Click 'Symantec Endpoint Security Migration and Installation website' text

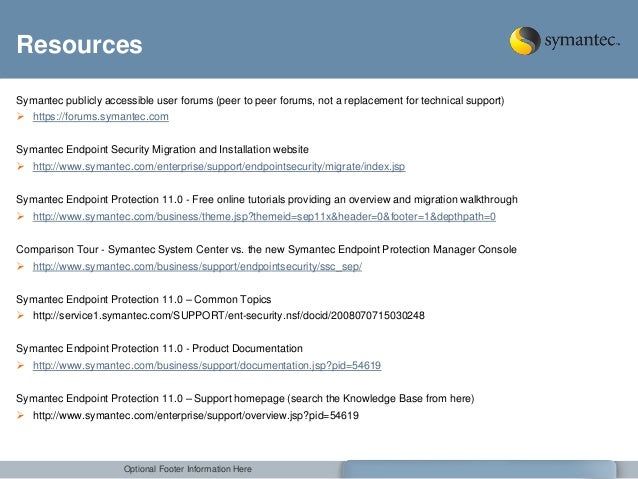[x=162, y=149]
